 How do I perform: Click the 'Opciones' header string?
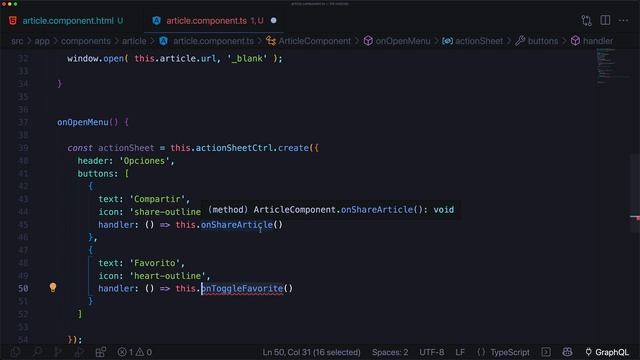(144, 161)
